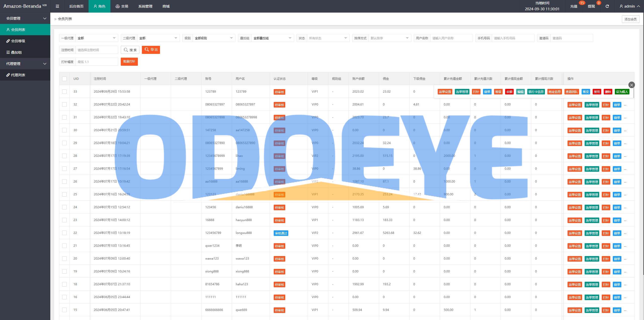Image resolution: width=644 pixels, height=320 pixels.
Task: Show more actions for UID 22 row
Action: [625, 233]
